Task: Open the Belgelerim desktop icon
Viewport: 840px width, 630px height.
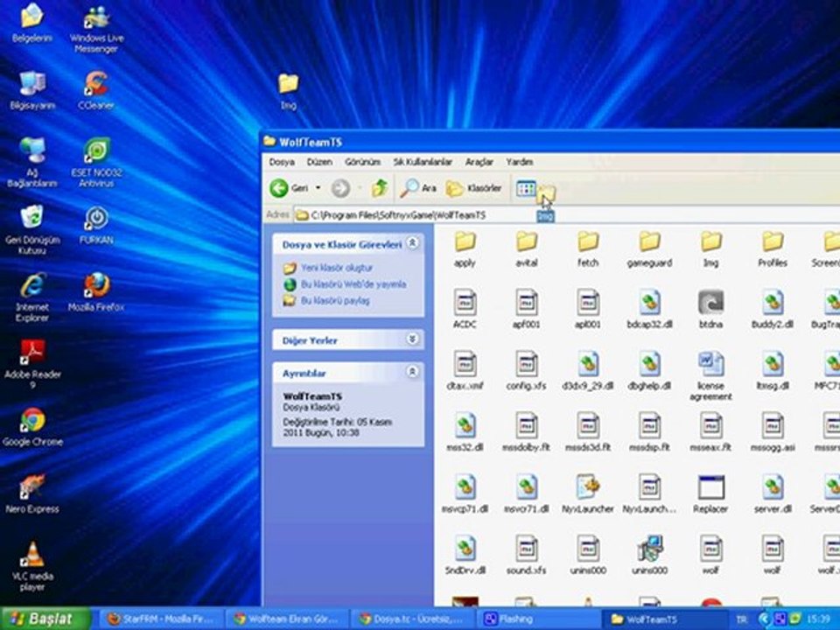Action: click(x=32, y=23)
